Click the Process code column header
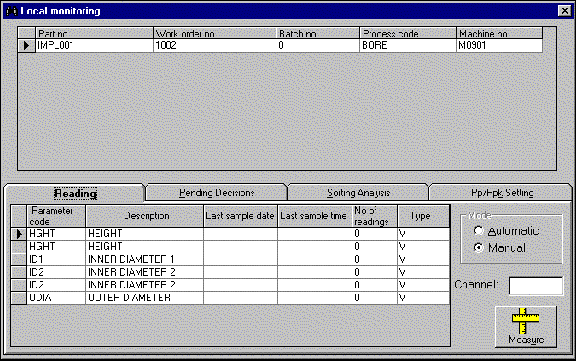Screen dimensions: 576x361 (408, 33)
